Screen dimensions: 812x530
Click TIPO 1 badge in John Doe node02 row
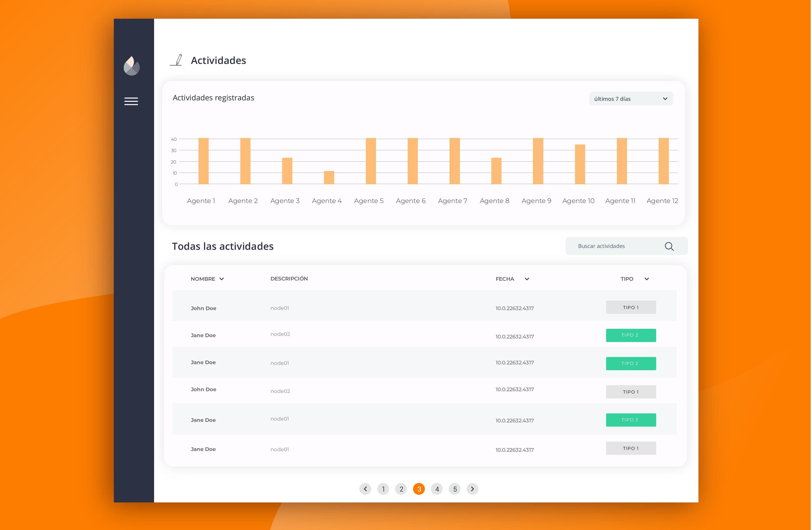click(631, 392)
